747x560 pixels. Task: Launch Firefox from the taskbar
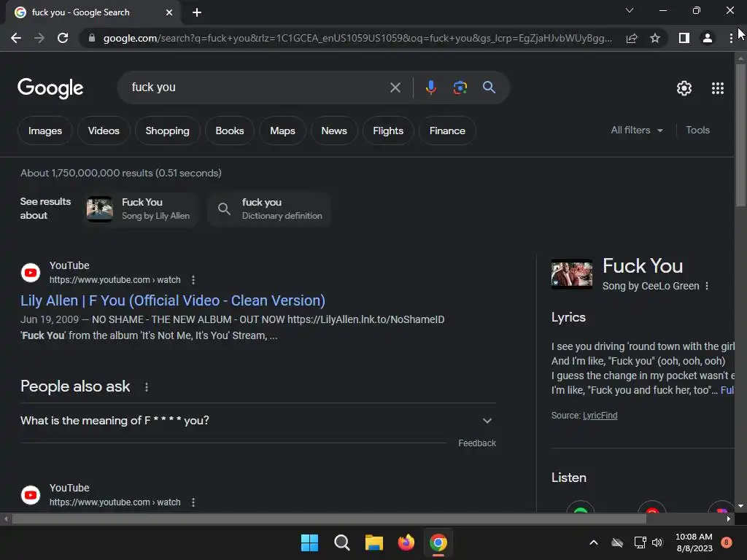click(406, 542)
